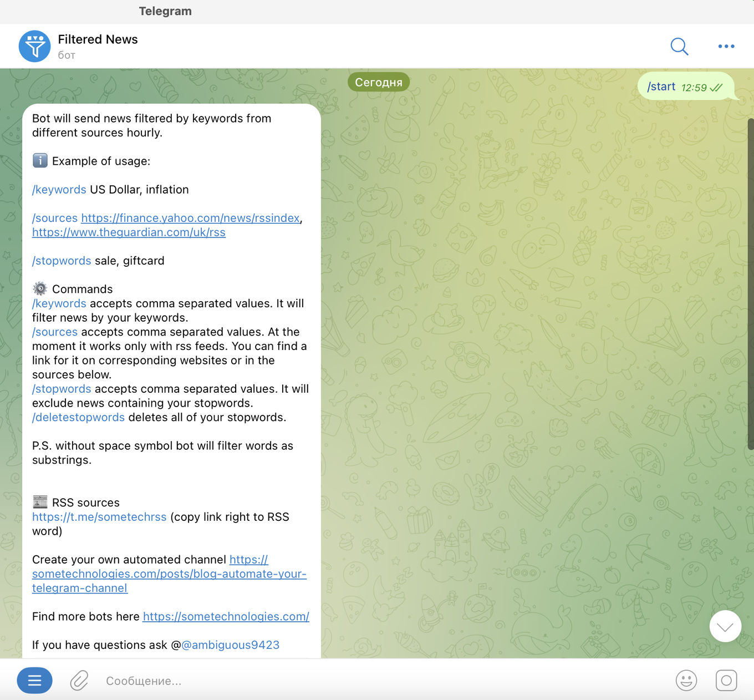The height and width of the screenshot is (700, 754).
Task: Jump to latest message with down arrow
Action: click(x=725, y=626)
